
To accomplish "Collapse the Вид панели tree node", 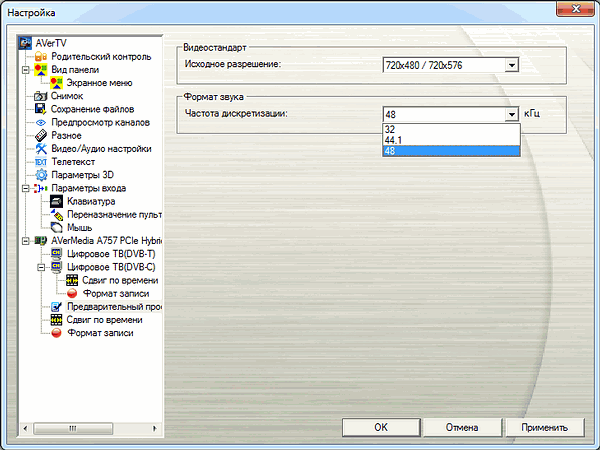I will pyautogui.click(x=25, y=70).
